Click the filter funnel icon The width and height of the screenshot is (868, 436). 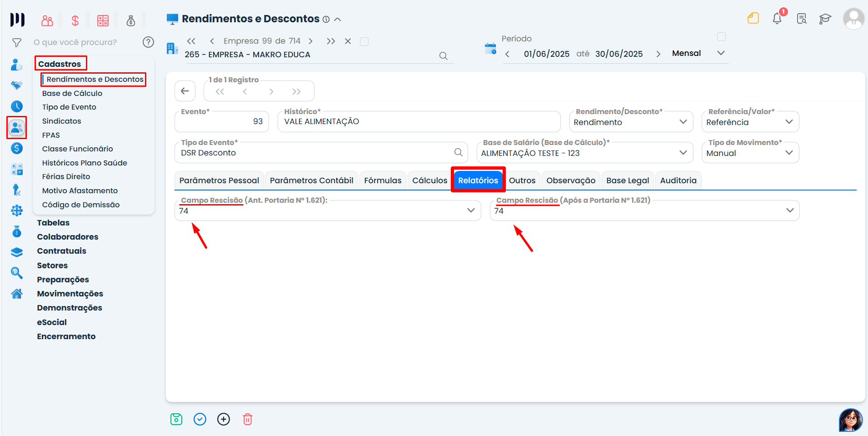tap(17, 43)
